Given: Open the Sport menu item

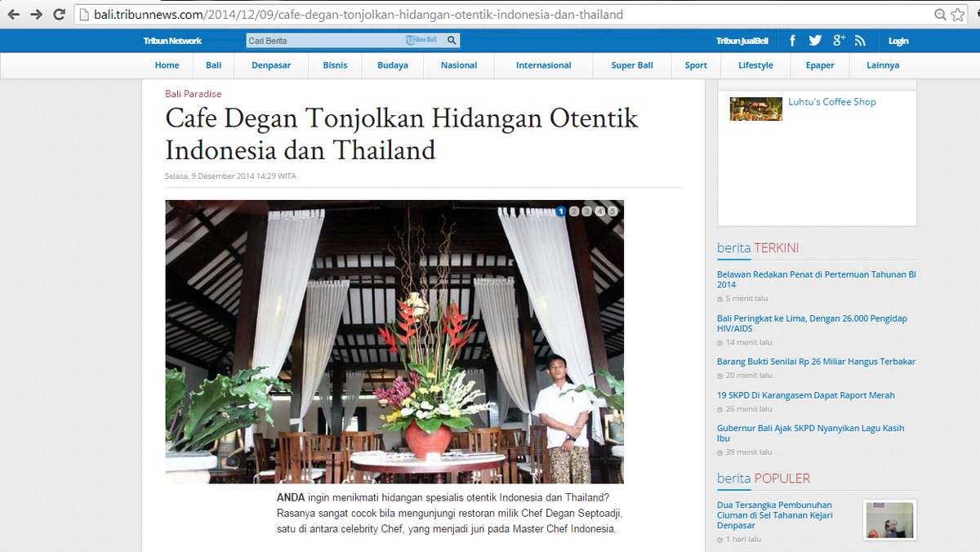Looking at the screenshot, I should click(696, 65).
